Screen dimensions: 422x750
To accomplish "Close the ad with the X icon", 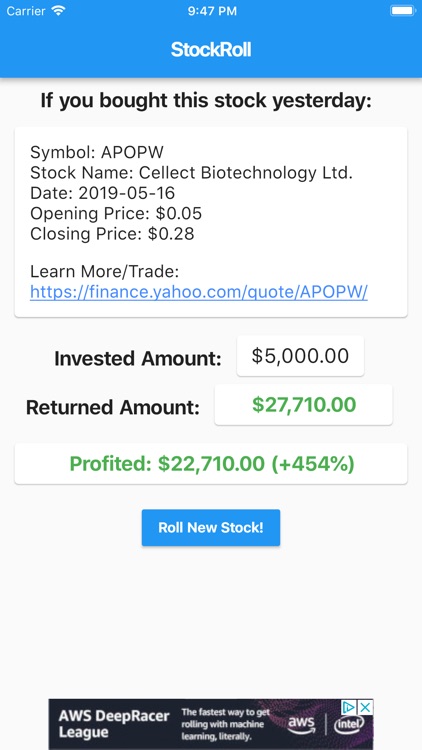I will point(366,707).
